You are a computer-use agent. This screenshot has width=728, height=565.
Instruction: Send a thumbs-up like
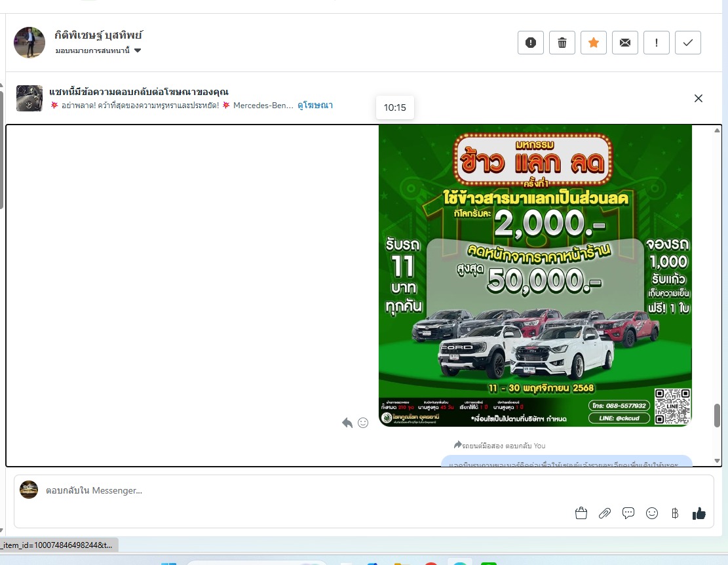699,513
